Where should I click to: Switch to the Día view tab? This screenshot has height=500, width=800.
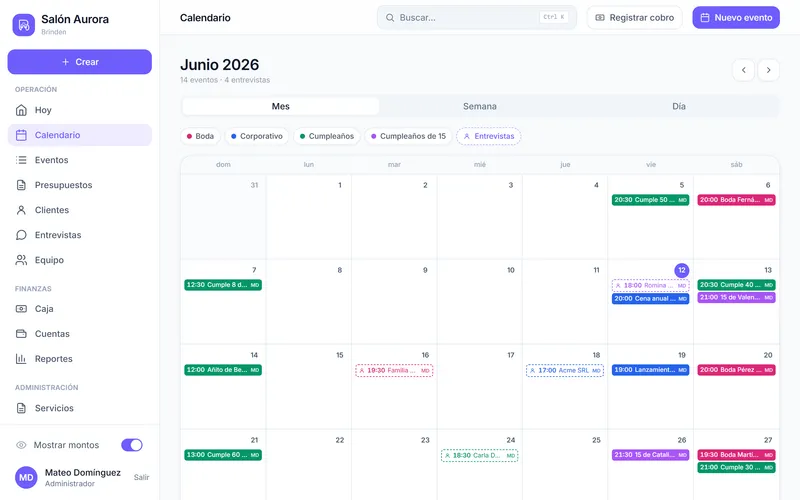click(x=679, y=106)
